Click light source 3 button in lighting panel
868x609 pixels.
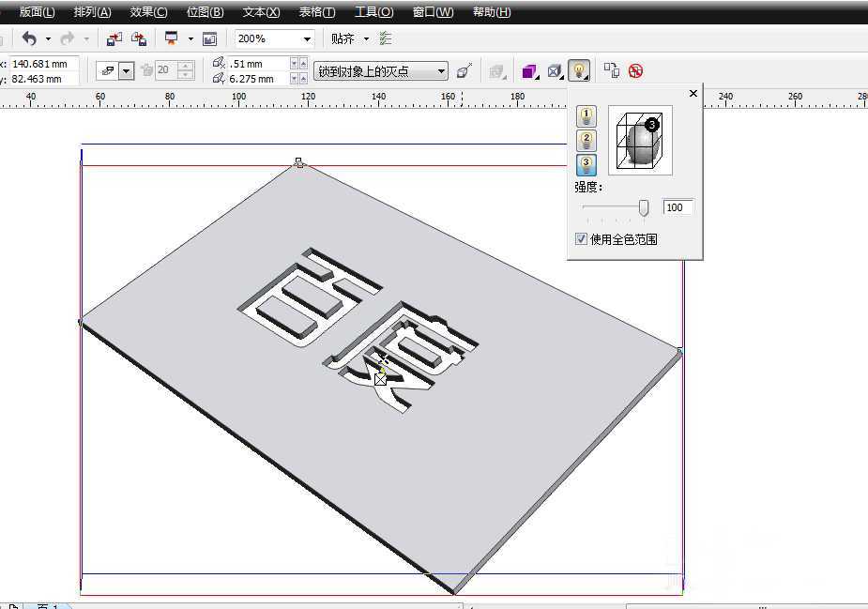point(586,164)
